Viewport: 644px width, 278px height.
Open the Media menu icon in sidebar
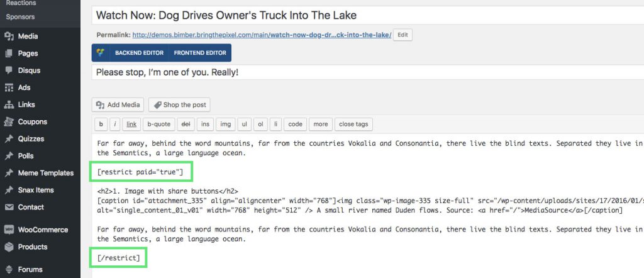click(x=9, y=36)
